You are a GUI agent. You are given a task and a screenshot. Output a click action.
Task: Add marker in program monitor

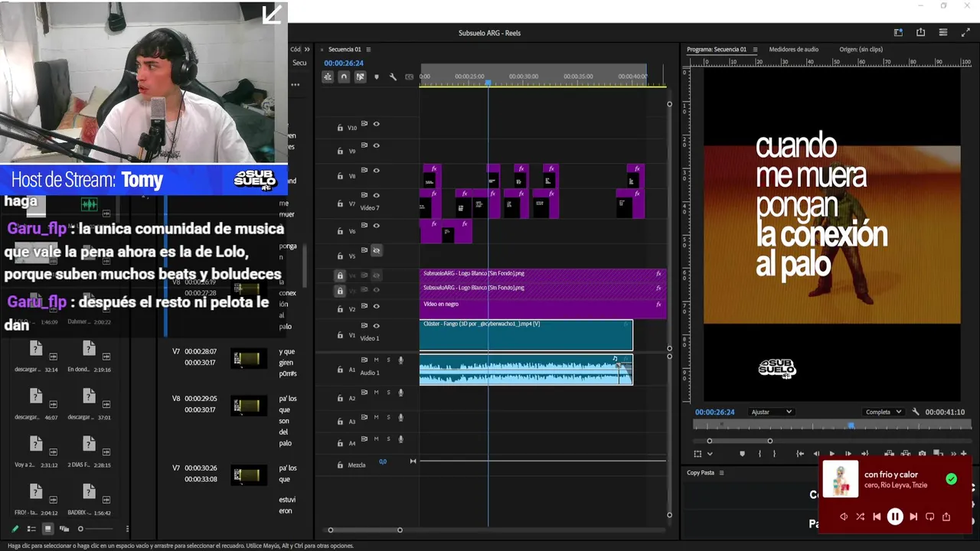[x=742, y=454]
